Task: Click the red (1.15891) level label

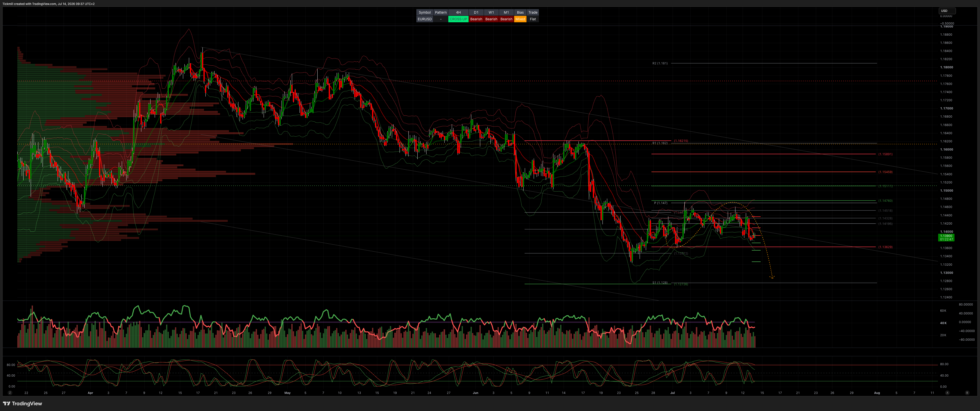Action: click(885, 154)
